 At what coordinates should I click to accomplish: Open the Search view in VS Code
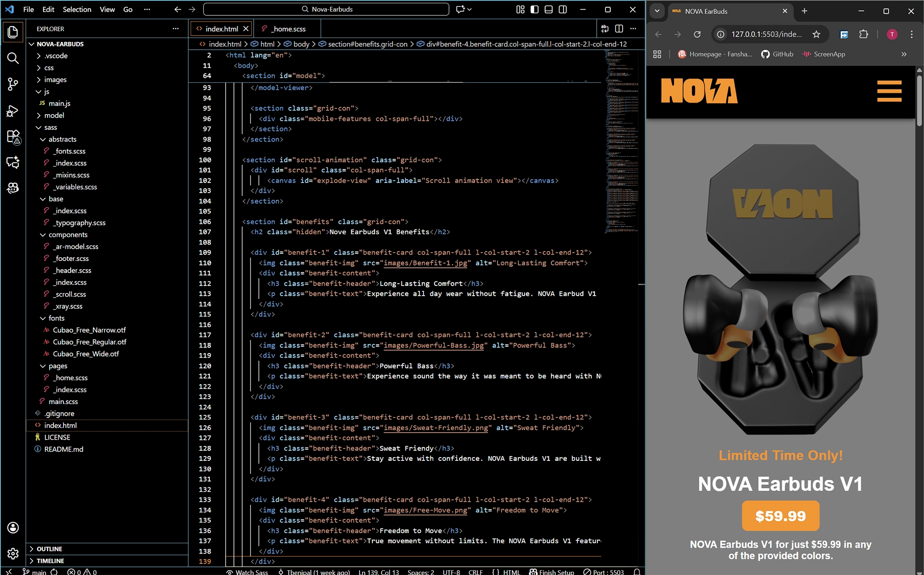coord(13,58)
